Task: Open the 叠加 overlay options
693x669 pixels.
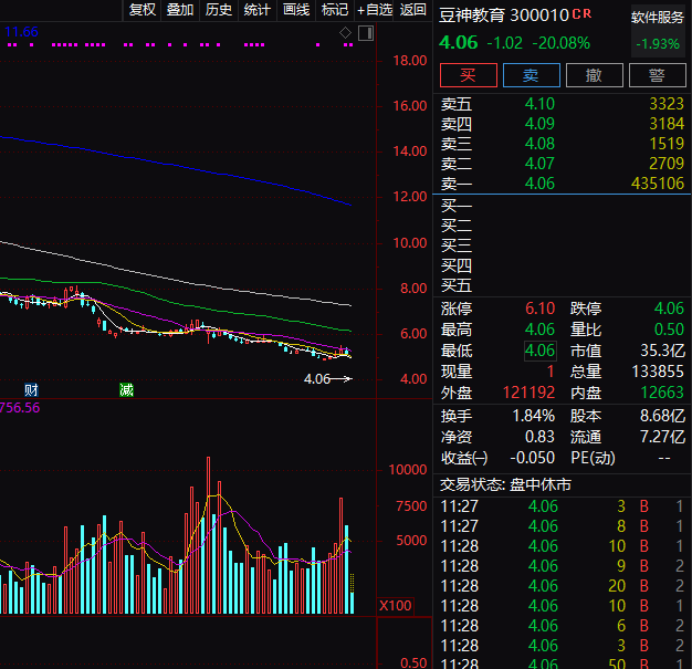Action: pos(180,10)
